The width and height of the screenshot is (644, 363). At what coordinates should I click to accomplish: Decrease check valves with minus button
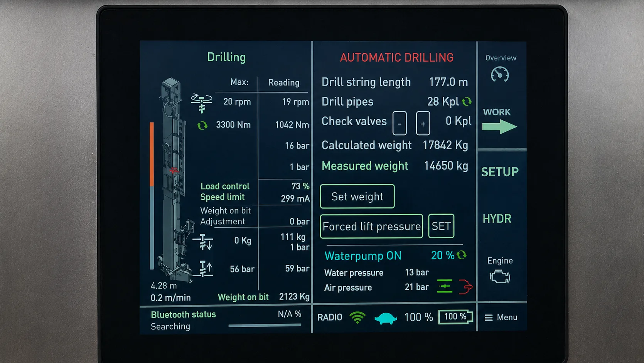click(x=400, y=123)
